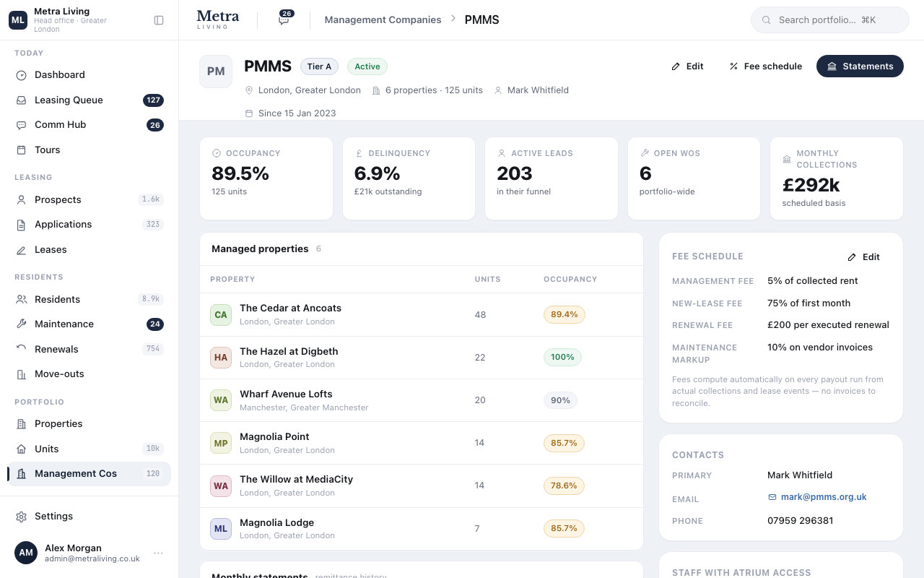Focus the Search portfolio field
Screen dimensions: 924x578
point(830,20)
